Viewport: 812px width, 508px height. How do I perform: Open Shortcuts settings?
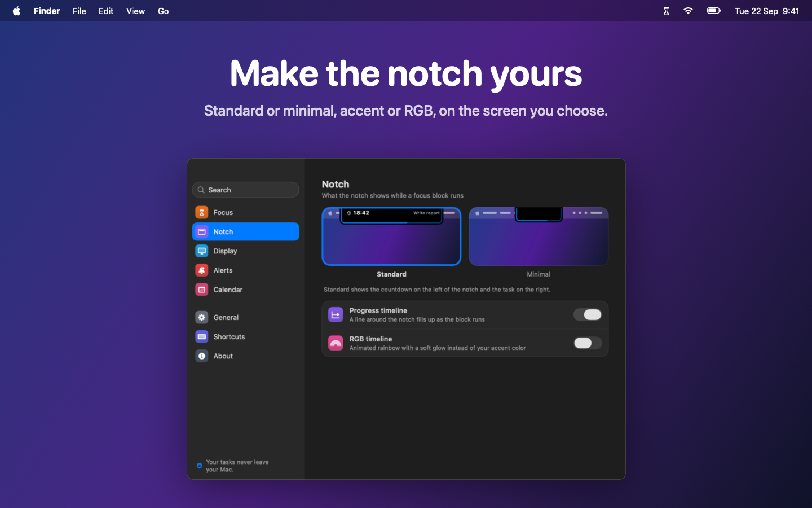pyautogui.click(x=246, y=336)
